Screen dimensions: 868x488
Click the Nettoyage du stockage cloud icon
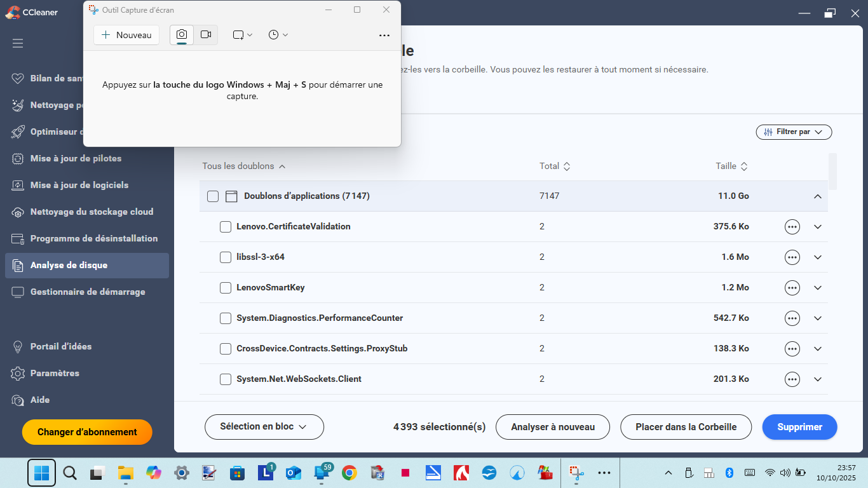point(18,212)
